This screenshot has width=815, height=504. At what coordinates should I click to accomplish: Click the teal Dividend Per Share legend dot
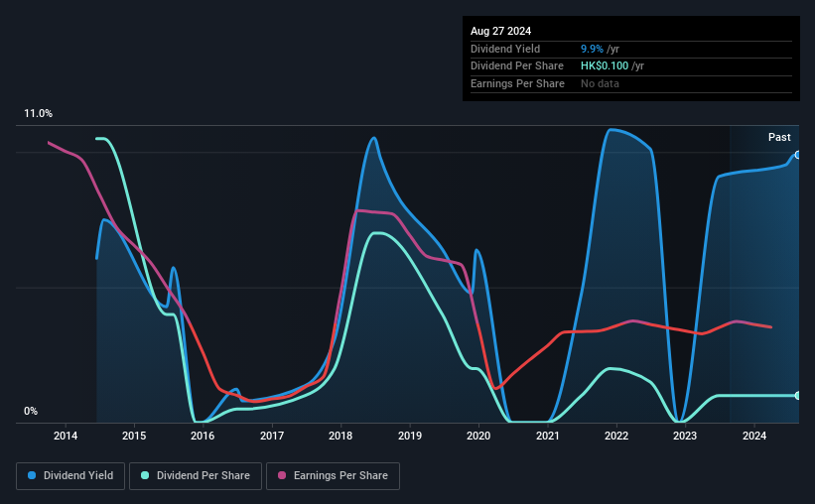(x=145, y=475)
